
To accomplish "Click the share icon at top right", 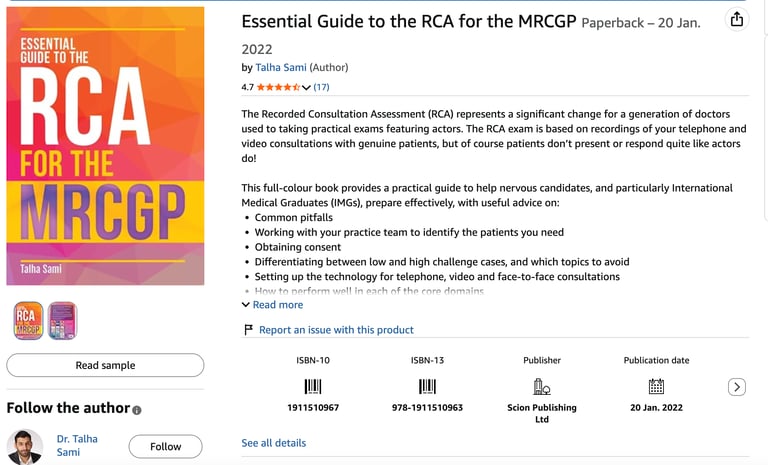I will (x=737, y=19).
